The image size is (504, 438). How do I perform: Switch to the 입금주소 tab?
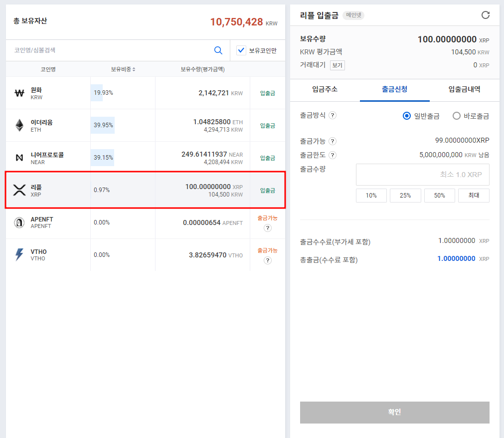click(x=325, y=89)
